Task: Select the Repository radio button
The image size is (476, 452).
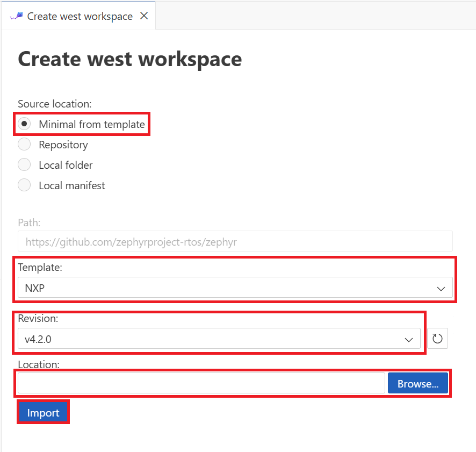Action: 24,144
